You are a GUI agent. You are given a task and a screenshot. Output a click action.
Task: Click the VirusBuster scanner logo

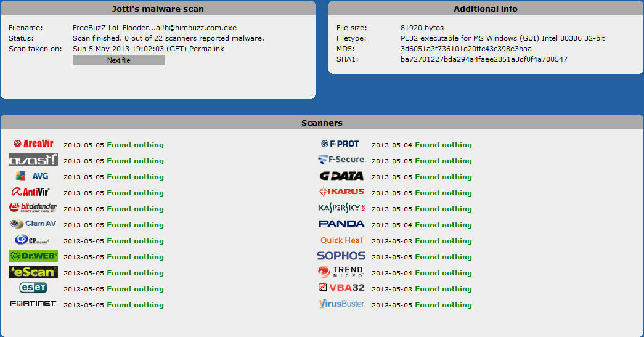341,304
